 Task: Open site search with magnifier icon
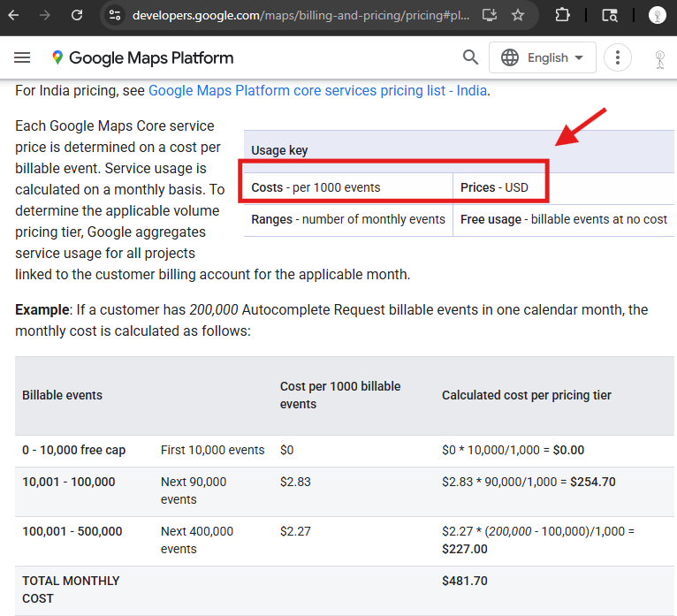470,57
